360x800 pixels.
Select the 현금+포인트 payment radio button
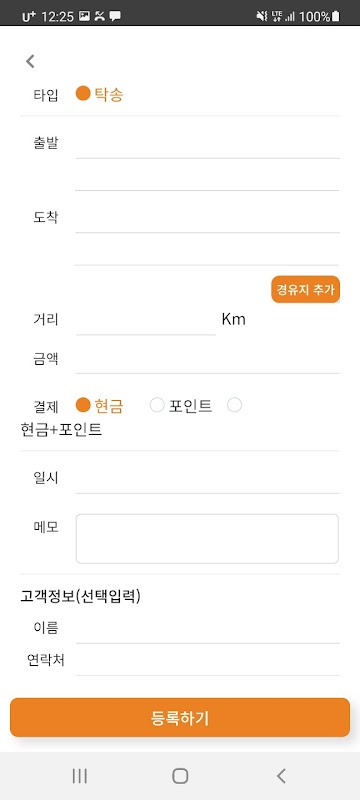point(234,405)
